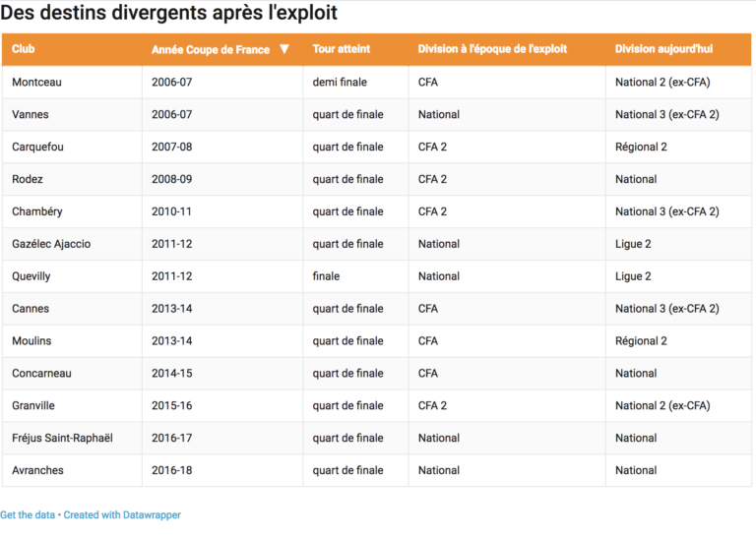The width and height of the screenshot is (756, 537).
Task: Click the Concarneau club cell
Action: [x=41, y=374]
